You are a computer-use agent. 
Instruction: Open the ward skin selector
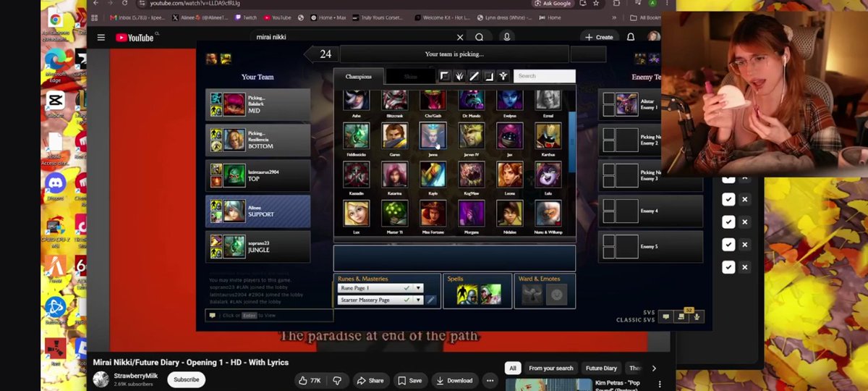click(x=534, y=294)
